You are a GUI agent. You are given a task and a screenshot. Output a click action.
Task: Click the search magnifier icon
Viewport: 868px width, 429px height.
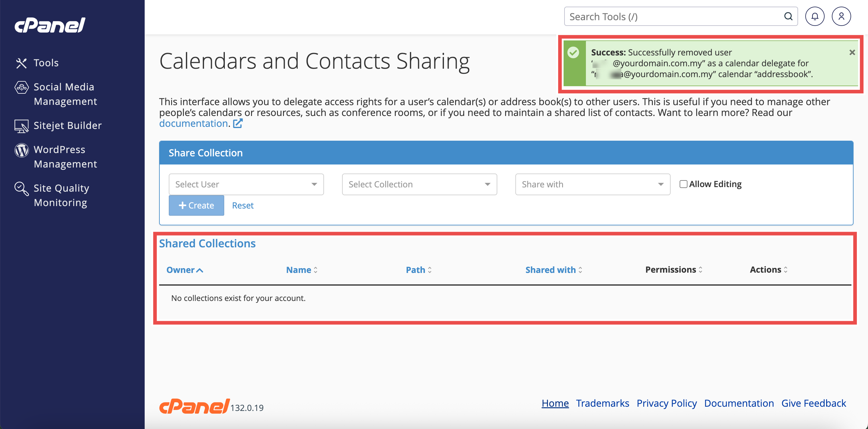pos(788,17)
